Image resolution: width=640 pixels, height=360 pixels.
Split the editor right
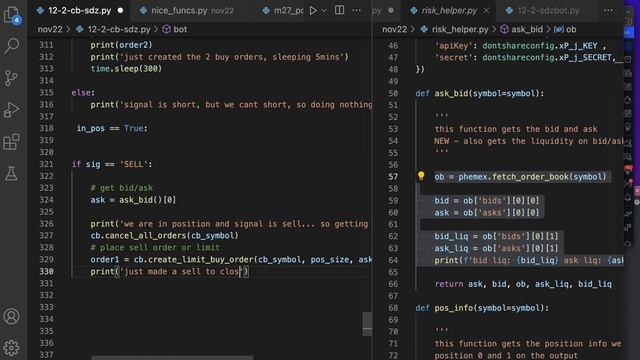(x=339, y=10)
